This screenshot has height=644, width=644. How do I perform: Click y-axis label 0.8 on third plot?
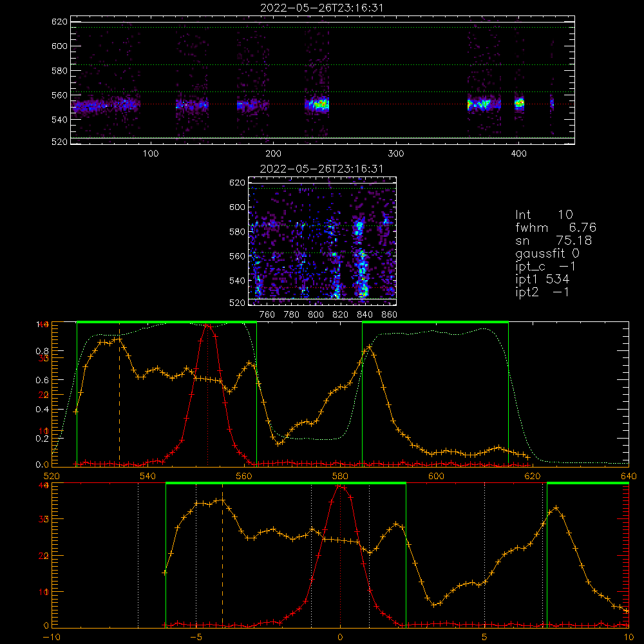43,351
